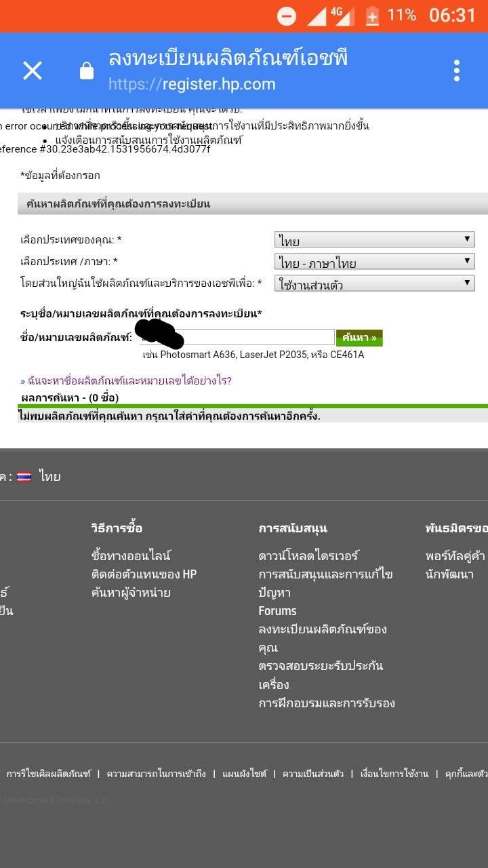Screen dimensions: 488x868
Task: Open ดาวน์โหลดไดรเวอร์ footer link
Action: (x=308, y=555)
